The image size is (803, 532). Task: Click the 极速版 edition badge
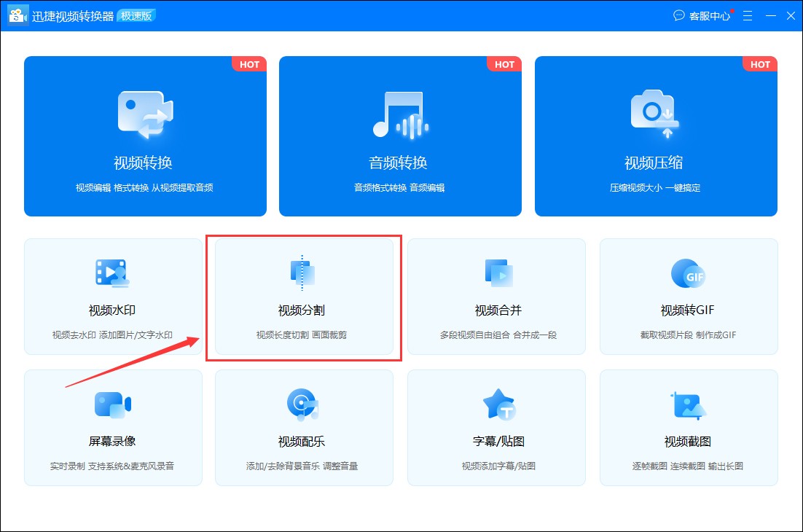coord(136,15)
